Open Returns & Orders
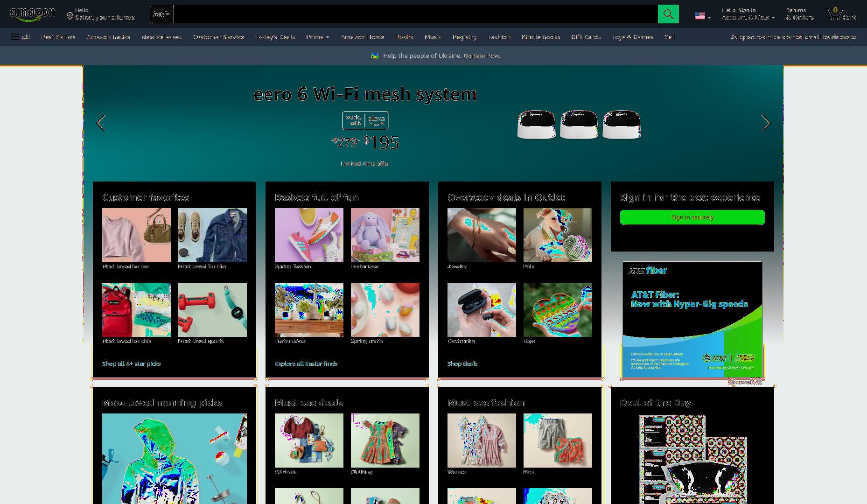Image resolution: width=867 pixels, height=504 pixels. tap(800, 14)
